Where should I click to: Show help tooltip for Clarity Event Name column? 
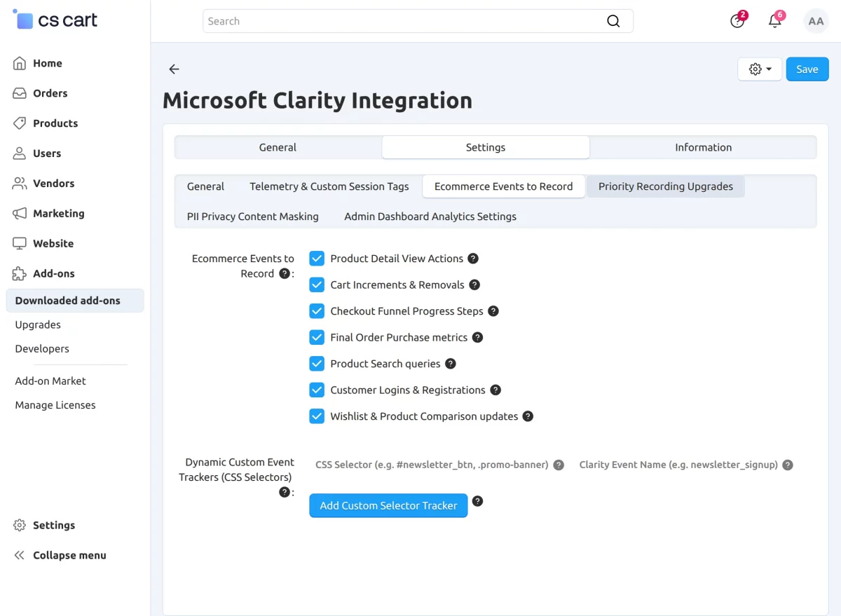[x=788, y=465]
